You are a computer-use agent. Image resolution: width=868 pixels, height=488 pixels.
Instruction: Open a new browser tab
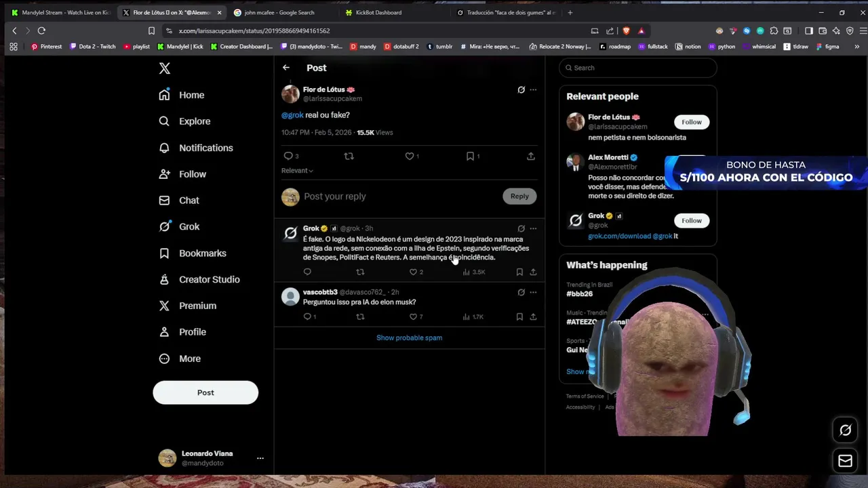point(570,12)
